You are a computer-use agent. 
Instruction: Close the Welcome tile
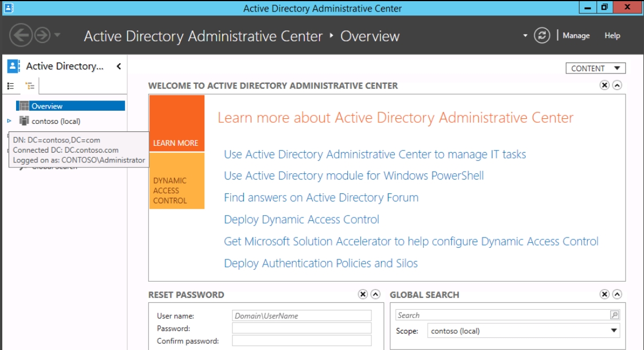(x=604, y=85)
